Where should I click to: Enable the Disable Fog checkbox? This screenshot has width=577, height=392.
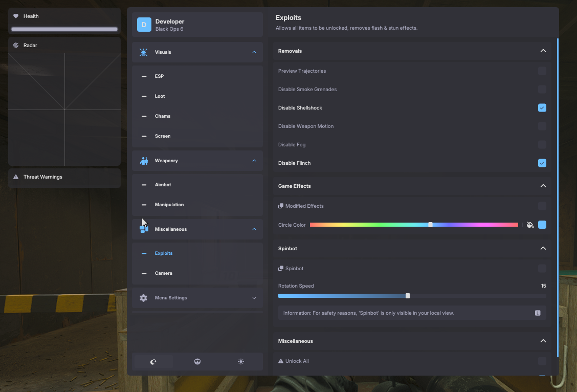pos(542,145)
